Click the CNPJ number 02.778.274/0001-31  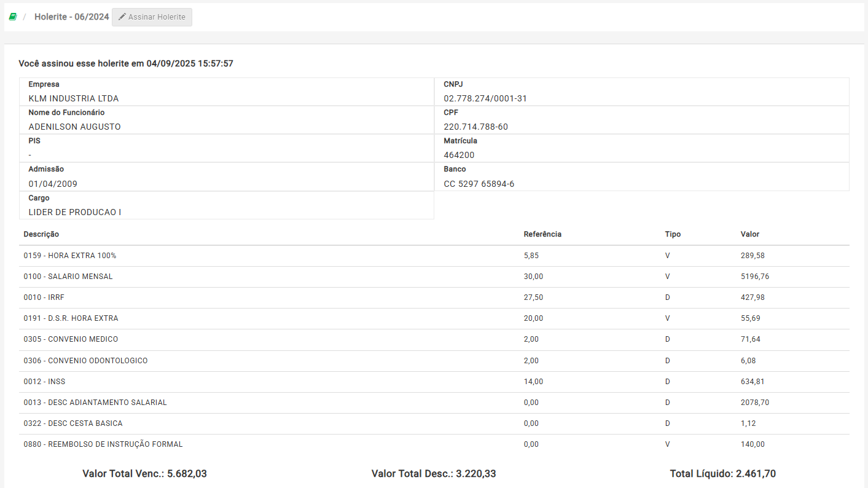(x=485, y=98)
